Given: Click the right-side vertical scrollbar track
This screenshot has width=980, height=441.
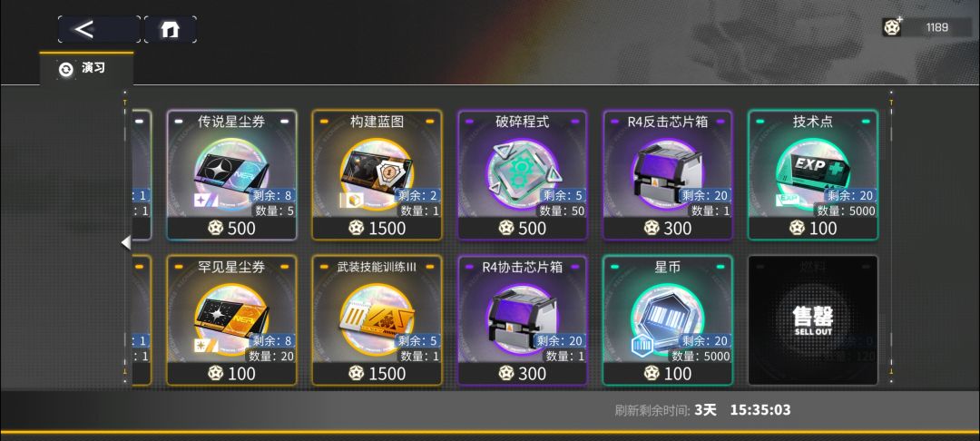Looking at the screenshot, I should click(891, 238).
